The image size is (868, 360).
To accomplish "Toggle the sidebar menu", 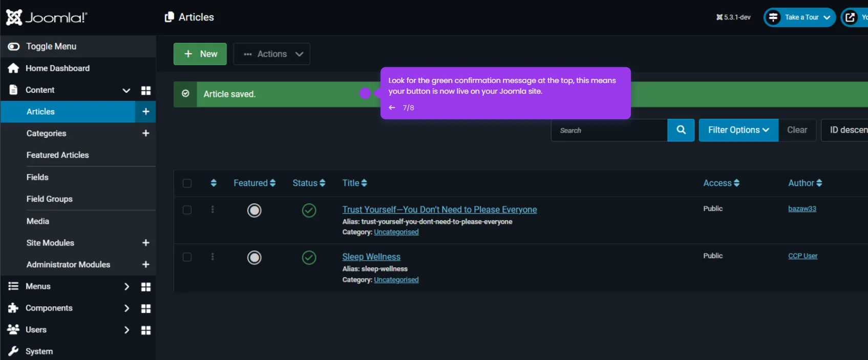I will point(78,46).
